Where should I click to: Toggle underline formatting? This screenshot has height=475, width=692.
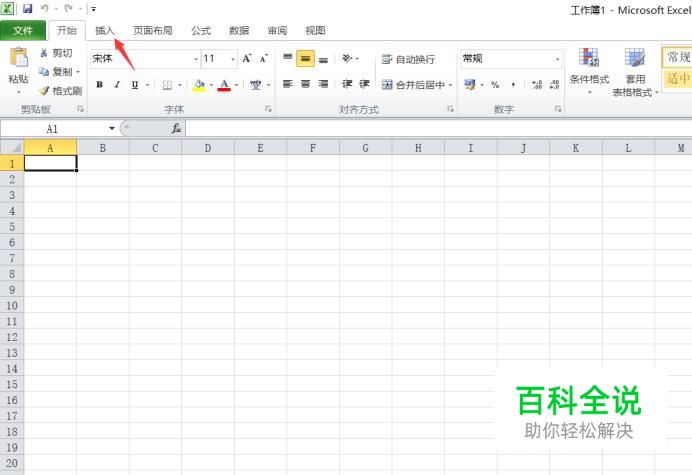pyautogui.click(x=135, y=84)
